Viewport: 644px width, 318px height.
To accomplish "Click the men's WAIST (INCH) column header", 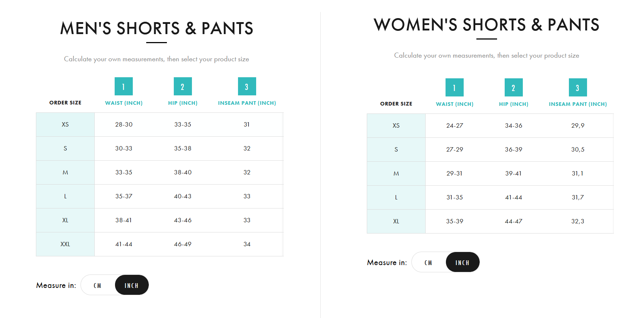I will [x=124, y=103].
